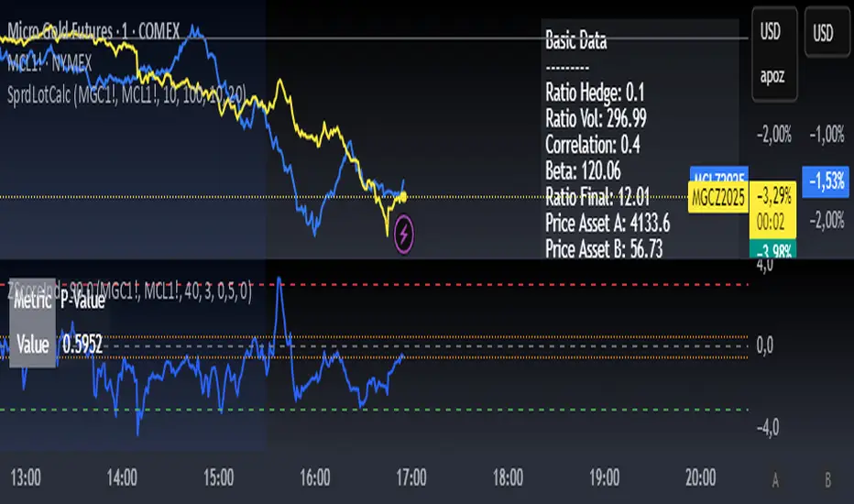This screenshot has height=504, width=854.
Task: Select the MGCZ2025 yellow price label
Action: tap(718, 197)
